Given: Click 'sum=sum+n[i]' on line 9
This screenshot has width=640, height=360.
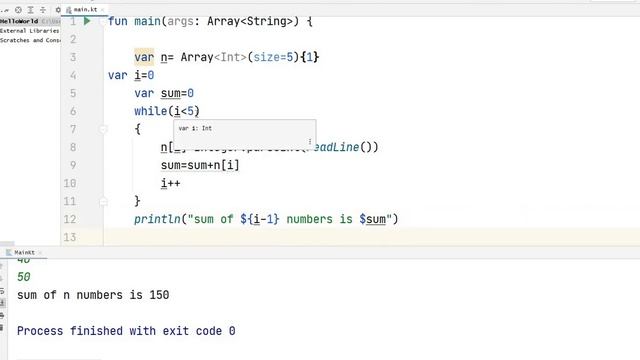Looking at the screenshot, I should click(x=200, y=165).
